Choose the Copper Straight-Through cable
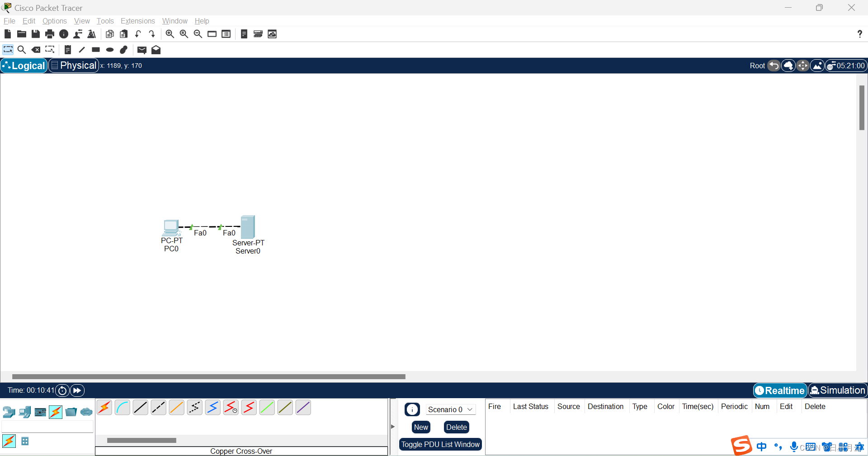 click(141, 408)
